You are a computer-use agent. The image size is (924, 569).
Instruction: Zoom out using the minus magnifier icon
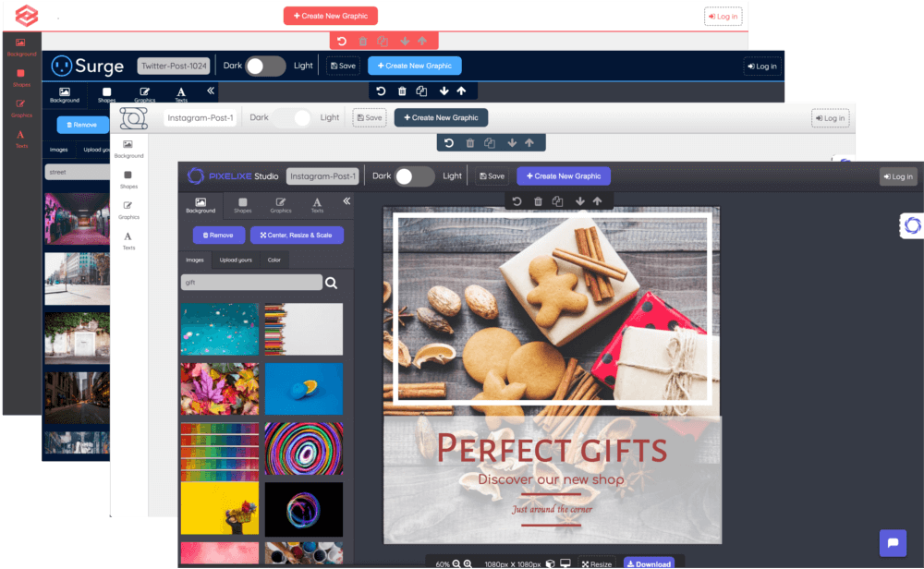[456, 563]
